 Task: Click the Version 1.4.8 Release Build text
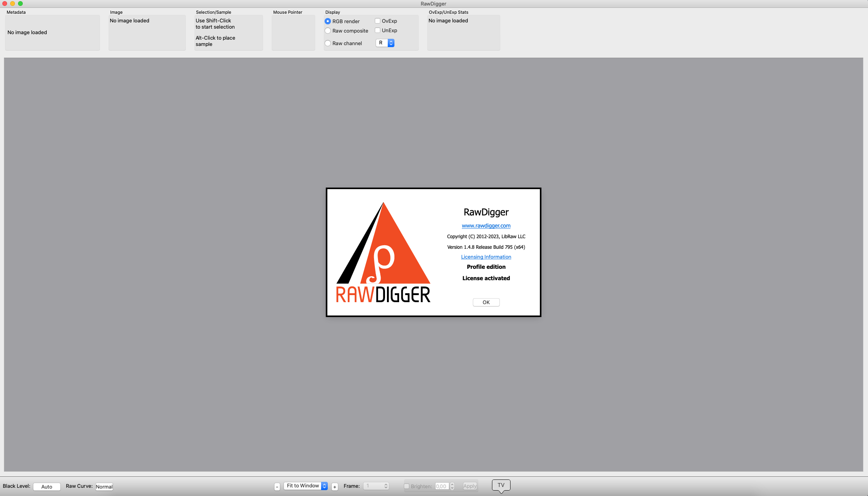click(x=486, y=247)
